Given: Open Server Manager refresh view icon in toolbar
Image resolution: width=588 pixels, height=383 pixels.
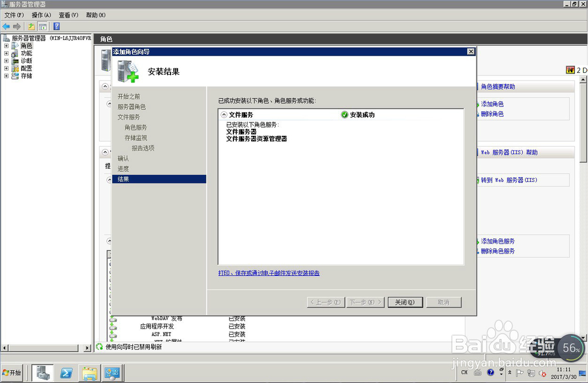Looking at the screenshot, I should click(44, 26).
